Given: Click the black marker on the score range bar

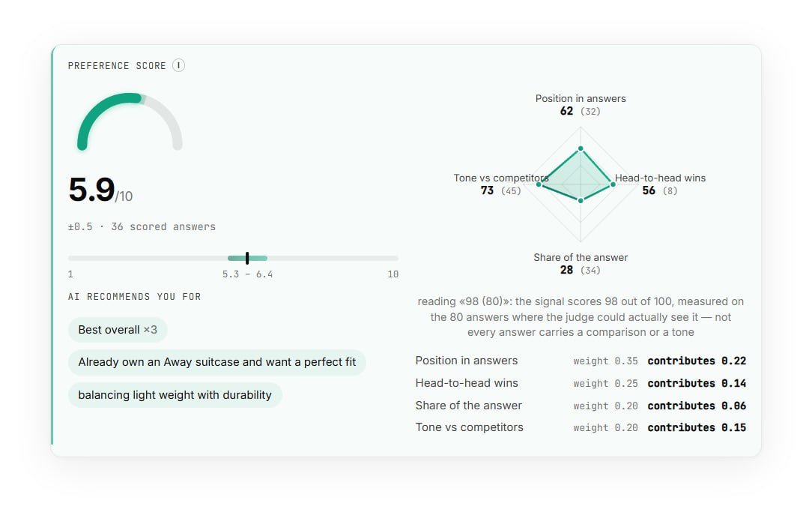Looking at the screenshot, I should [247, 258].
